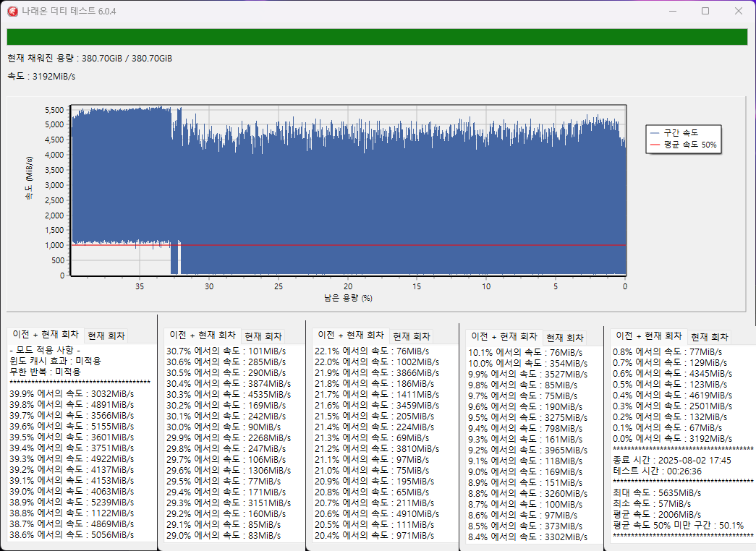Viewport: 756px width, 551px height.
Task: Click the 평균 속도 : 2006MiB/s line
Action: coord(657,514)
